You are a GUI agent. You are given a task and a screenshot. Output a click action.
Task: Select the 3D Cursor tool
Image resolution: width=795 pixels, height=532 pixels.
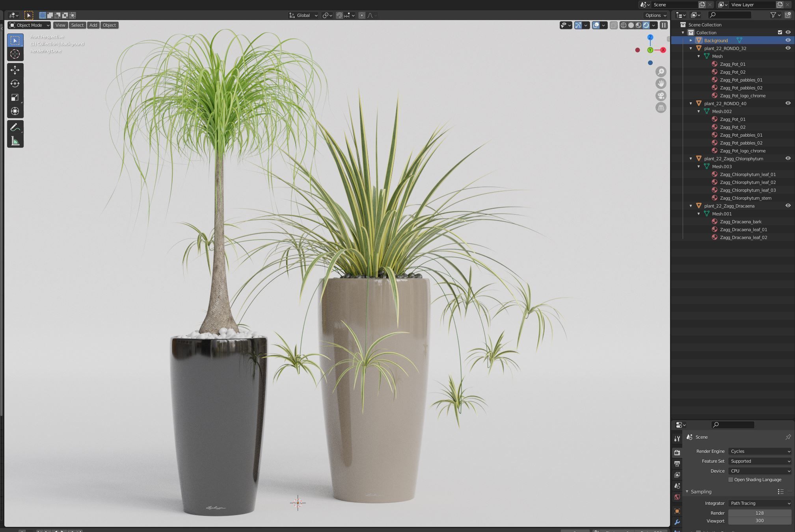coord(15,54)
